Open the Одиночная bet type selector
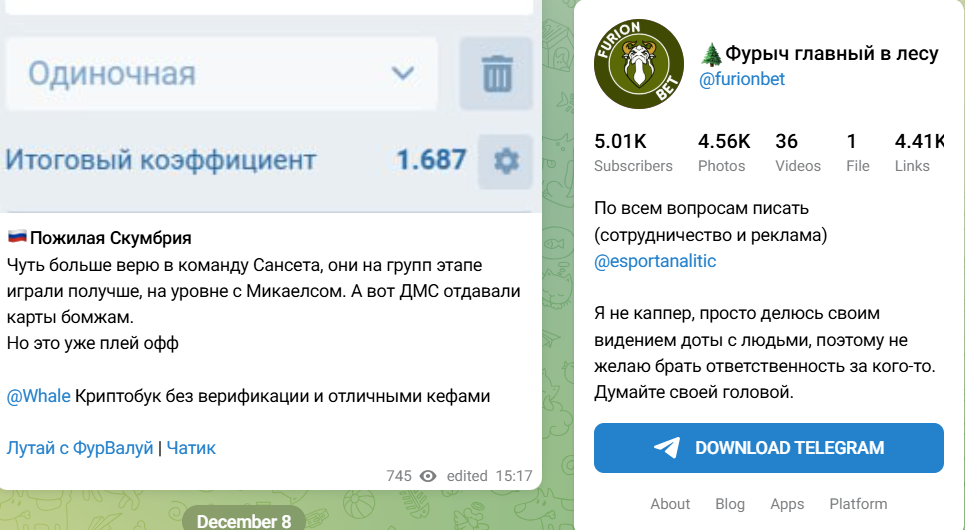965x530 pixels. pyautogui.click(x=222, y=74)
